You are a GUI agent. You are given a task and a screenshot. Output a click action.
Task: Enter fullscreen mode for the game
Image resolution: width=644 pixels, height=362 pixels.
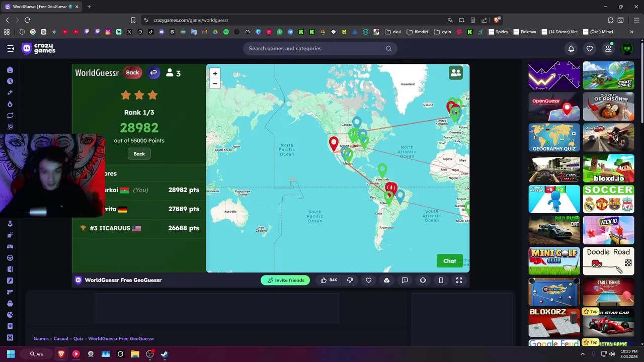click(x=459, y=280)
